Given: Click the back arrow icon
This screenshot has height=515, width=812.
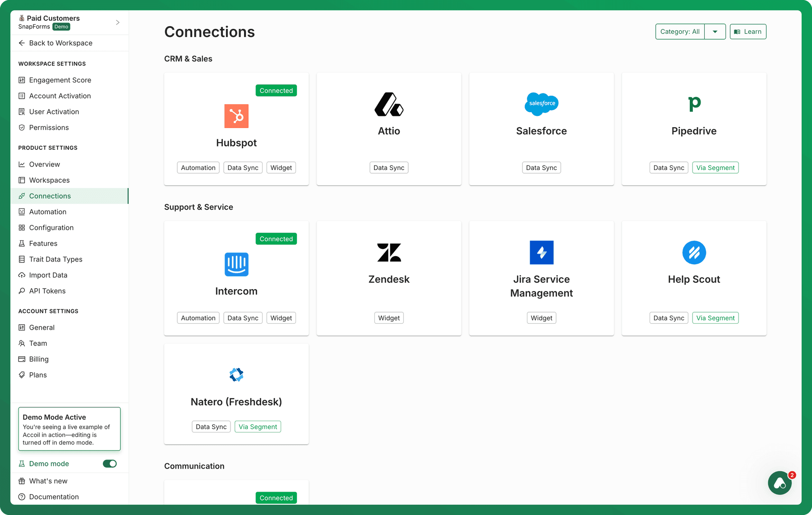Looking at the screenshot, I should 22,43.
